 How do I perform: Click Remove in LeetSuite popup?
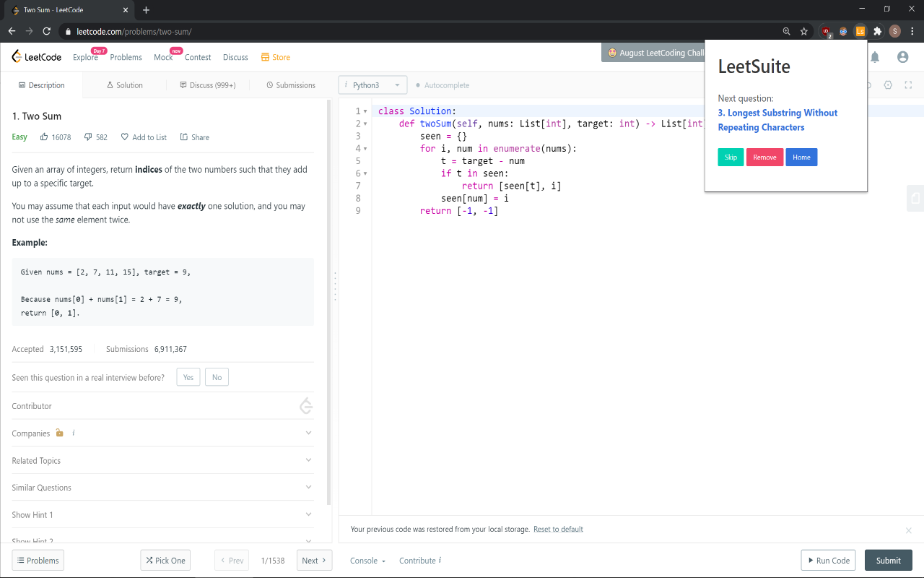pos(764,157)
